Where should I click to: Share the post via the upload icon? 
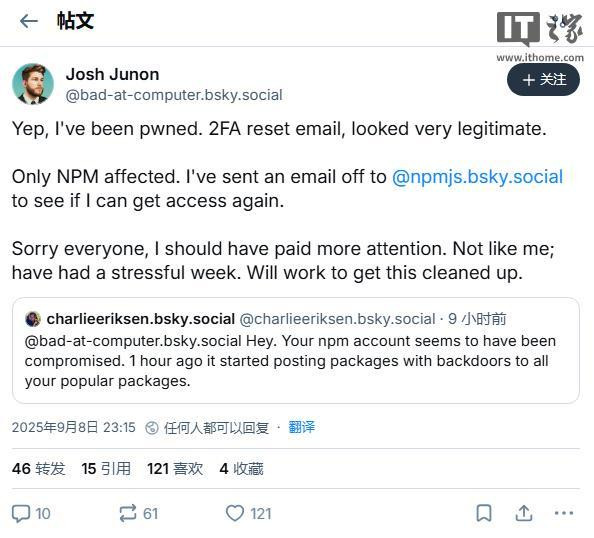pos(524,513)
